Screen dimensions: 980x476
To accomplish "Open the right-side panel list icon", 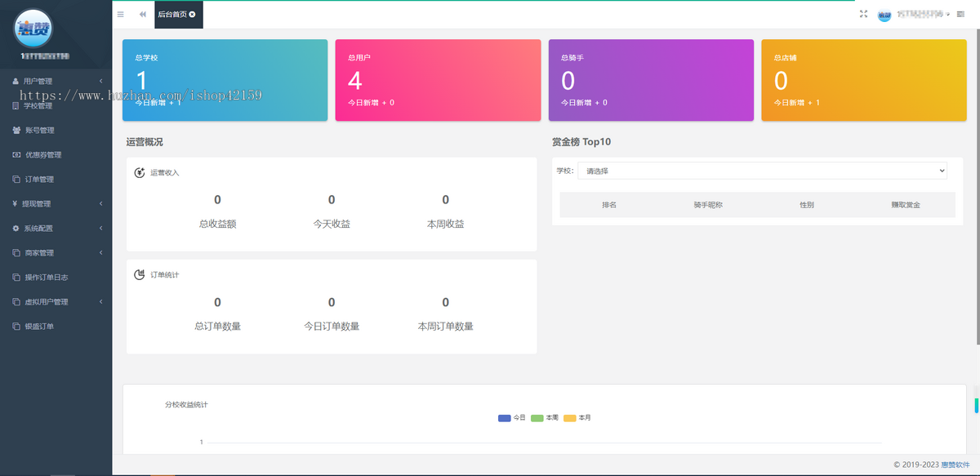I will 960,15.
